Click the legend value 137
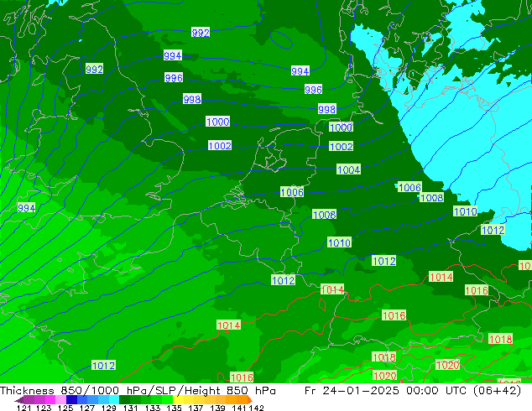Image resolution: width=532 pixels, height=411 pixels. point(196,408)
